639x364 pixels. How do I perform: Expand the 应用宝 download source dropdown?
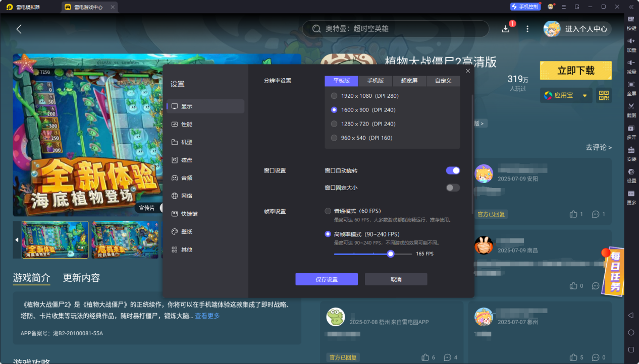[x=585, y=95]
